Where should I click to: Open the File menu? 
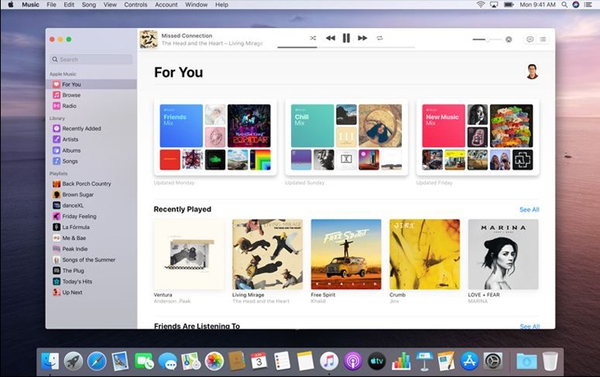(x=51, y=5)
